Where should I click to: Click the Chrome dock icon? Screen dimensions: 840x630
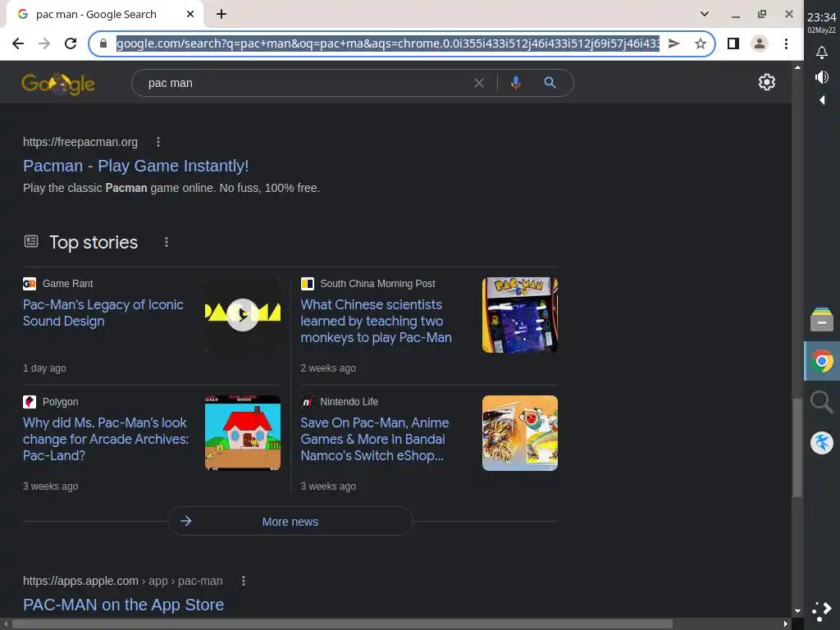click(x=822, y=361)
